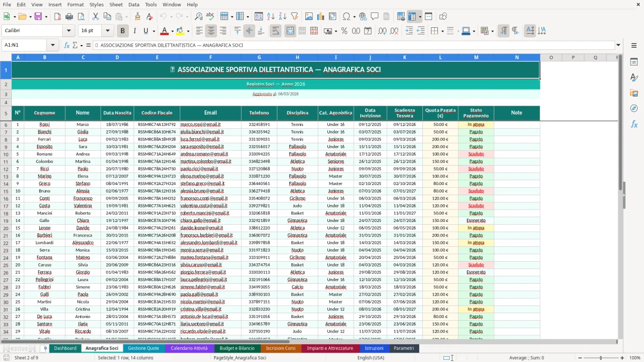Toggle align left
Image resolution: width=644 pixels, height=362 pixels.
(x=199, y=31)
